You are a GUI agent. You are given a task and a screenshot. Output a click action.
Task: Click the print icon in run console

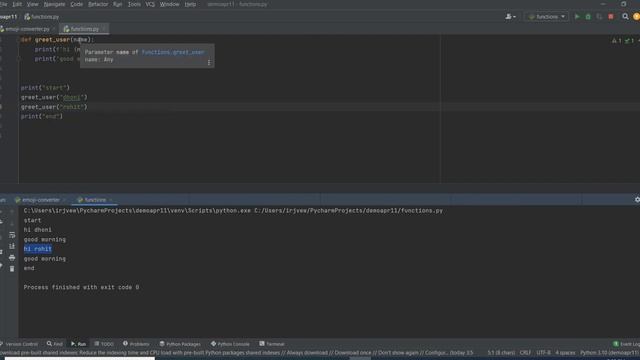[12, 258]
